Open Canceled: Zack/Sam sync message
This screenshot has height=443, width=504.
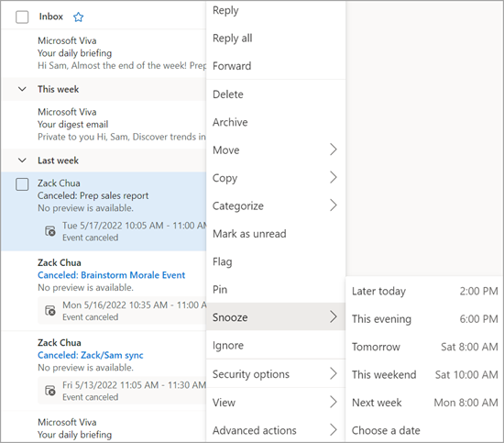pyautogui.click(x=91, y=355)
